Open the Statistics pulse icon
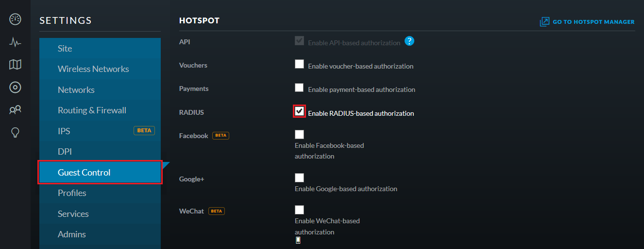The image size is (644, 249). point(15,42)
